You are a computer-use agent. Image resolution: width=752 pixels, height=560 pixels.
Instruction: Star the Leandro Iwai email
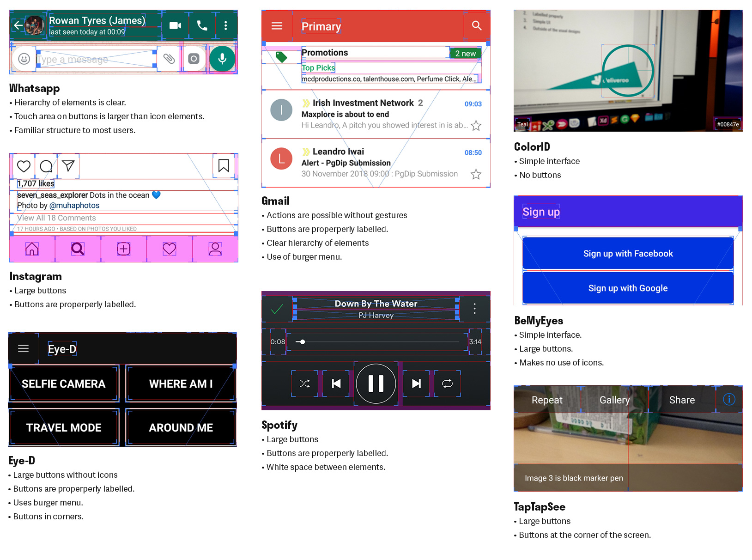pos(476,174)
